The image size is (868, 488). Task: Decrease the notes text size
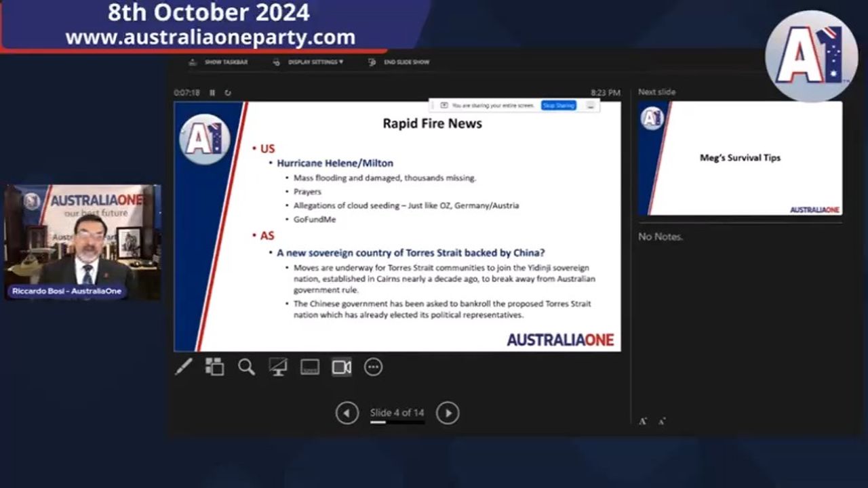coord(661,421)
